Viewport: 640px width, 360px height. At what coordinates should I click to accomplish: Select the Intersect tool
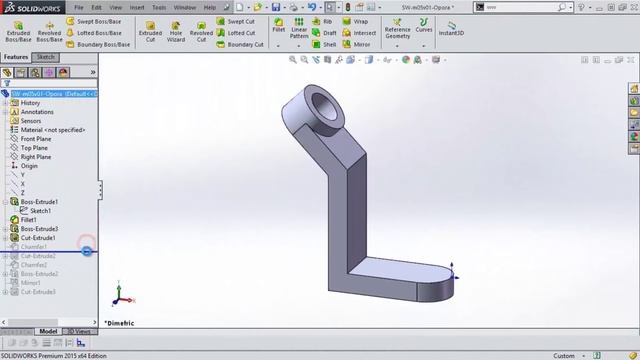(x=359, y=33)
